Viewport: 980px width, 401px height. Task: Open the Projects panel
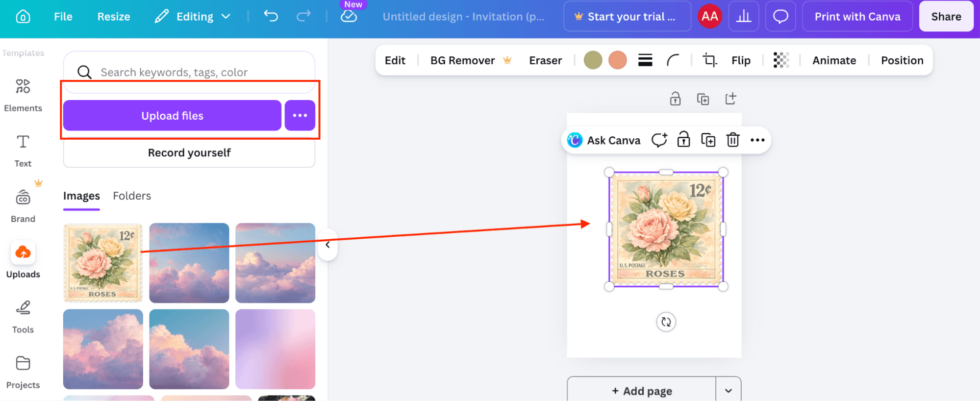coord(23,372)
